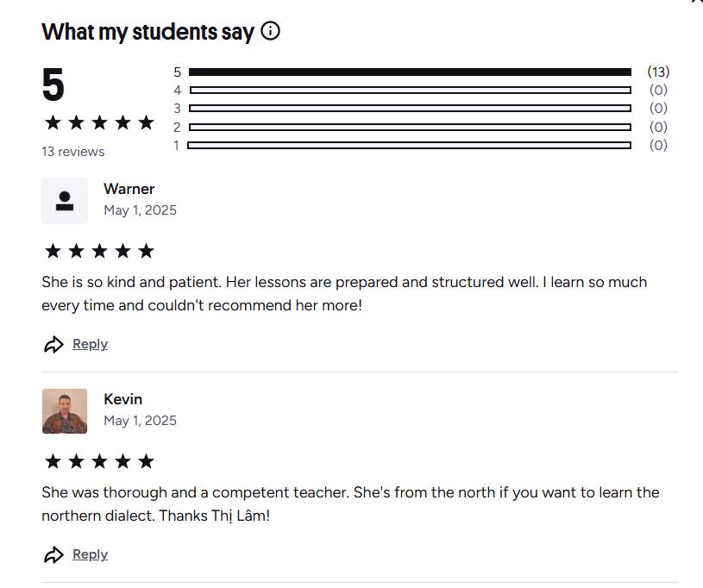Viewport: 703px width, 588px height.
Task: Click the star rating on Warner's review
Action: [x=99, y=251]
